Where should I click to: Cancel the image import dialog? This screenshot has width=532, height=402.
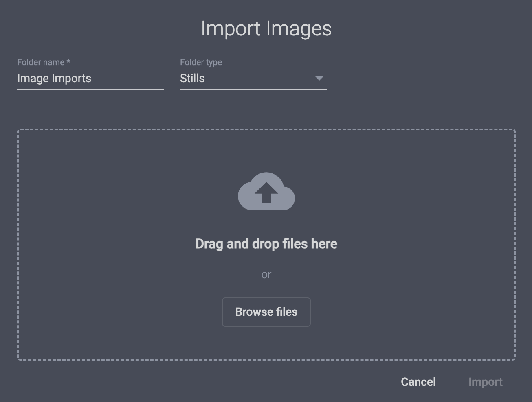[418, 382]
